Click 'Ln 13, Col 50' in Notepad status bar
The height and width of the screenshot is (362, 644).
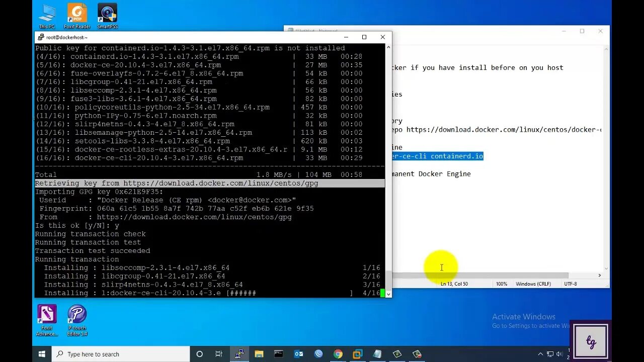coord(454,284)
